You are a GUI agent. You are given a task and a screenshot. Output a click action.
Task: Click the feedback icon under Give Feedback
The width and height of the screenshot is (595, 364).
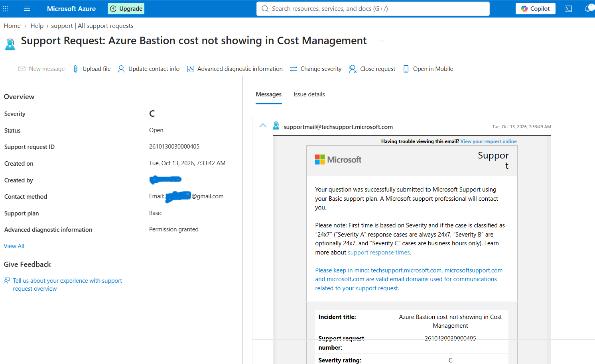click(x=7, y=281)
